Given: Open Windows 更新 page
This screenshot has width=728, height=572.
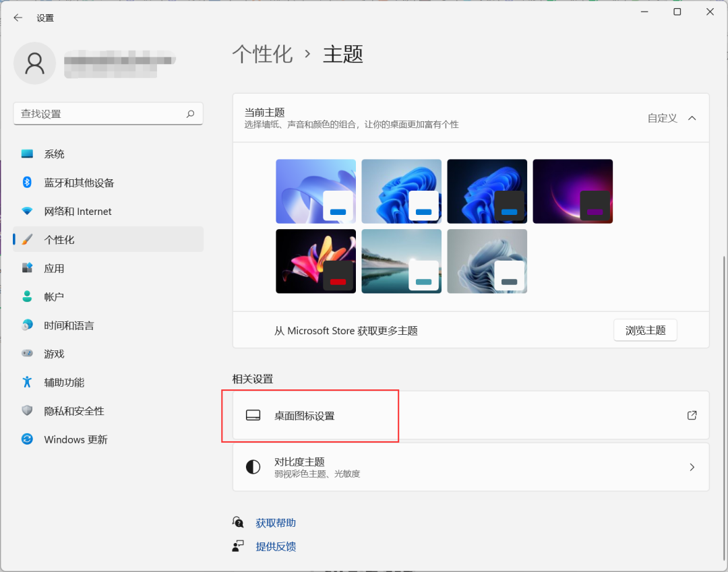Looking at the screenshot, I should coord(108,439).
